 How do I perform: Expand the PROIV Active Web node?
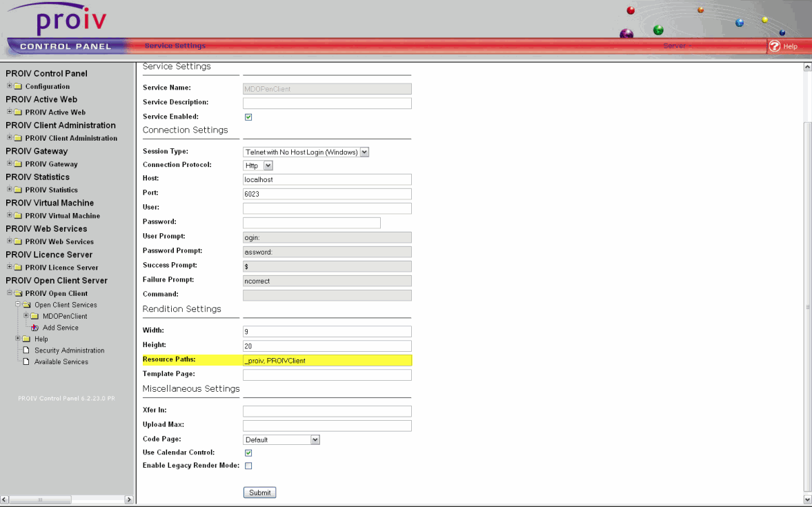click(10, 111)
